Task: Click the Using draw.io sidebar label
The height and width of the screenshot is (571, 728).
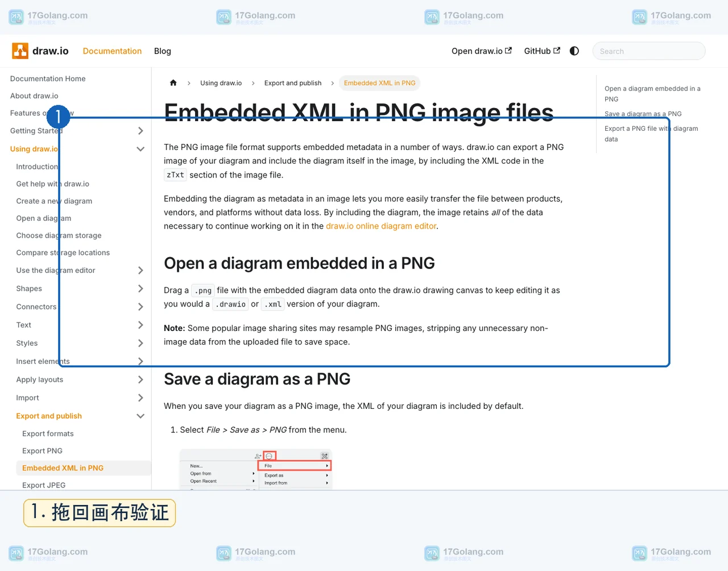Action: [x=34, y=149]
